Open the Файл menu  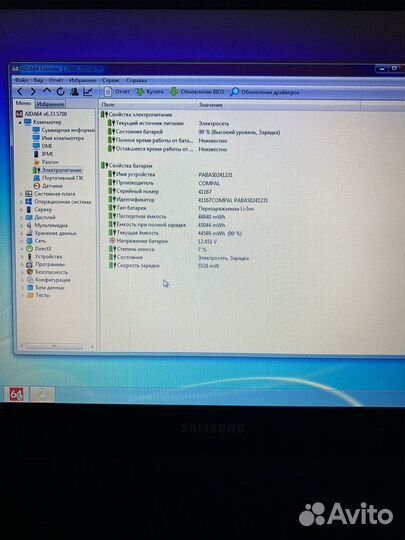click(x=21, y=80)
